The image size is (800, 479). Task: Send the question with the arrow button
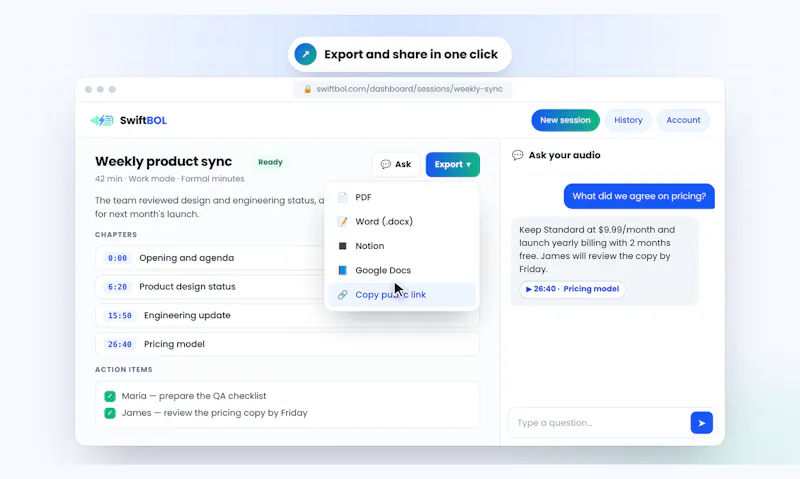(702, 423)
